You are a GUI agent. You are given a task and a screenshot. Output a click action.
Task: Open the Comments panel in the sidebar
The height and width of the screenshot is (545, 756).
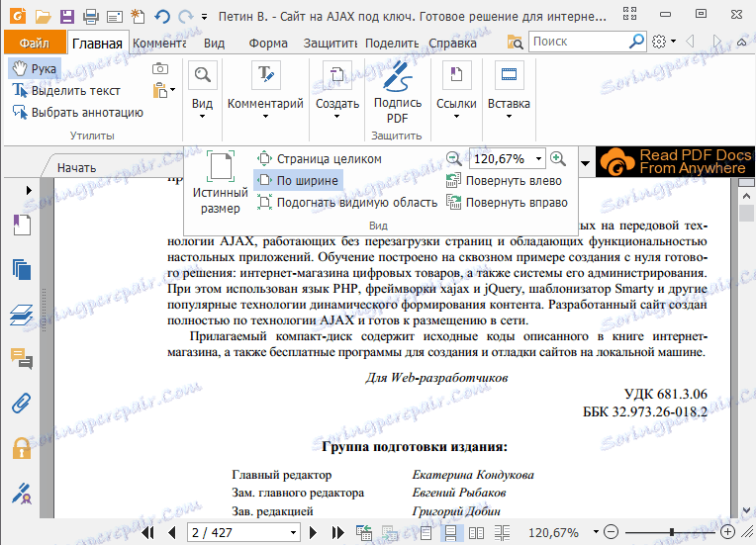(22, 358)
